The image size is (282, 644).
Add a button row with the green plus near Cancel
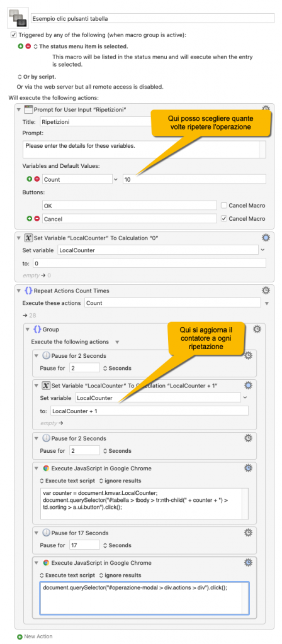tap(30, 219)
